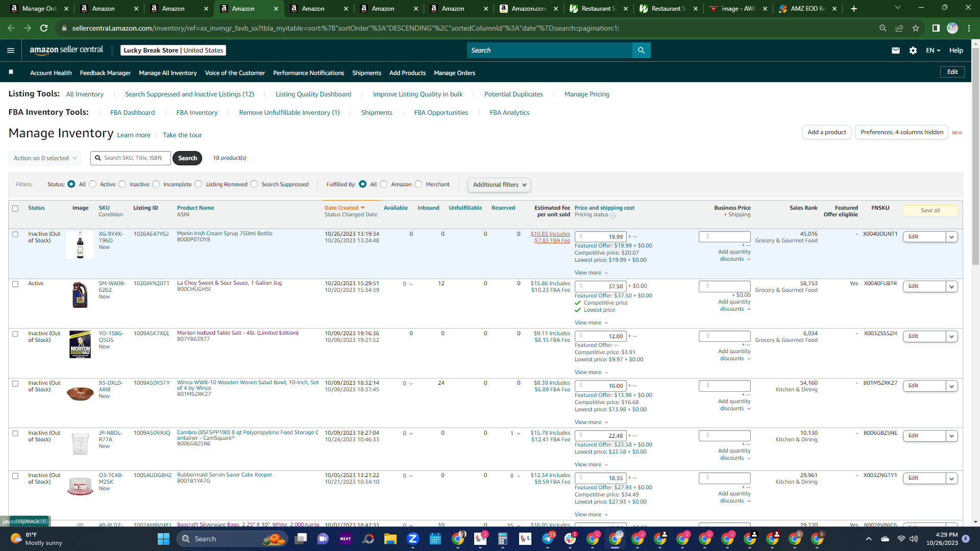Filter Fulfilled By to Amazon

(384, 184)
